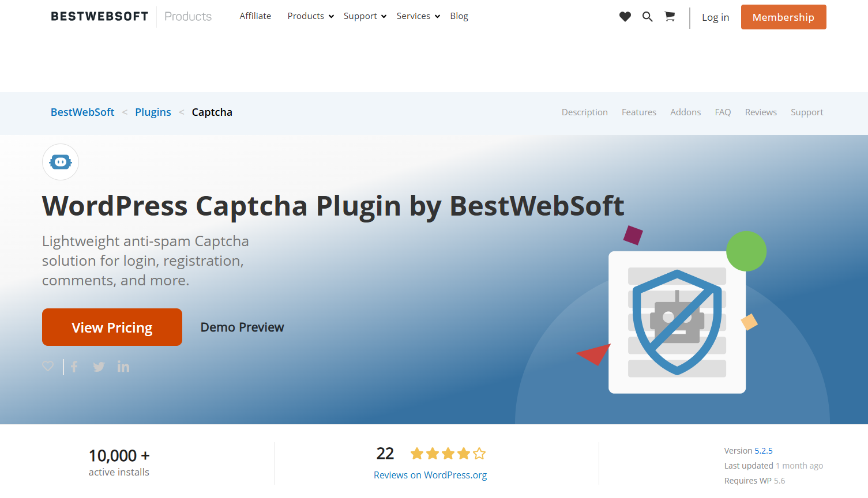This screenshot has height=498, width=868.
Task: Click the 'WordPress Captcha Plugin by BestWebSoft' heading
Action: coord(333,206)
